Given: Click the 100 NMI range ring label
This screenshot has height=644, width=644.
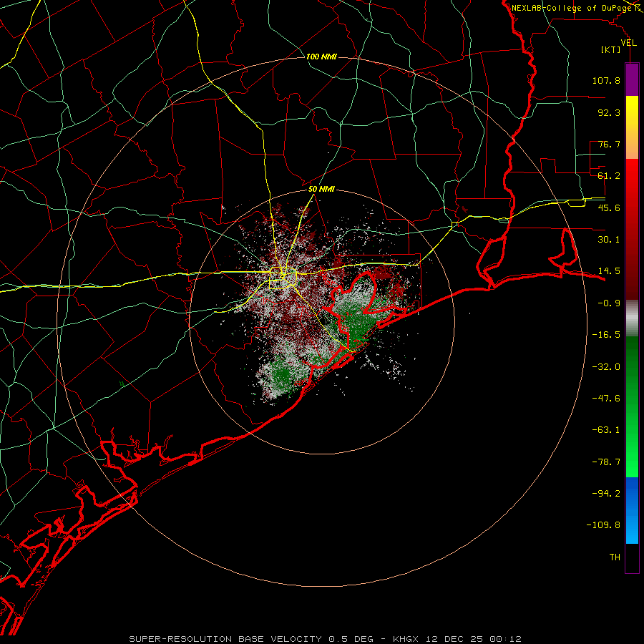Looking at the screenshot, I should [321, 57].
